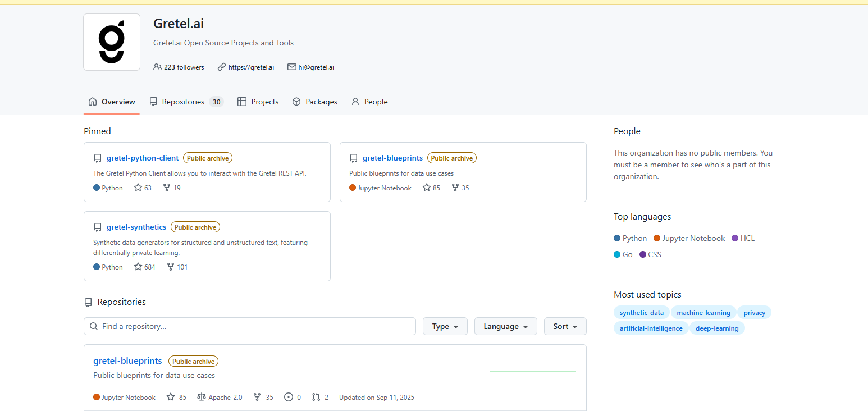Click the fork icon with 35 in repository list
868x411 pixels.
coord(257,397)
